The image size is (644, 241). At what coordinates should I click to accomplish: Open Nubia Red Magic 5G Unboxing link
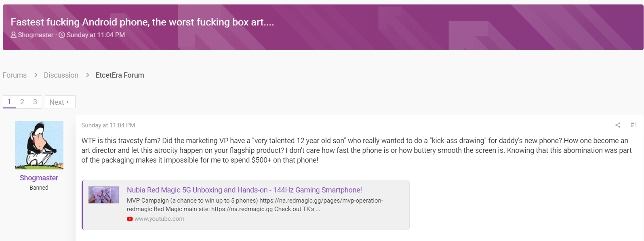point(244,190)
